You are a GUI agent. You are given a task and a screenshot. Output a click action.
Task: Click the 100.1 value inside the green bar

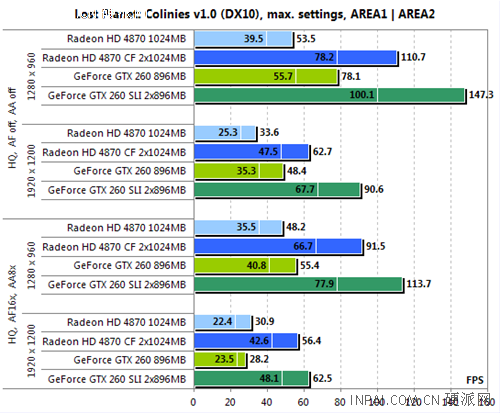pyautogui.click(x=362, y=95)
